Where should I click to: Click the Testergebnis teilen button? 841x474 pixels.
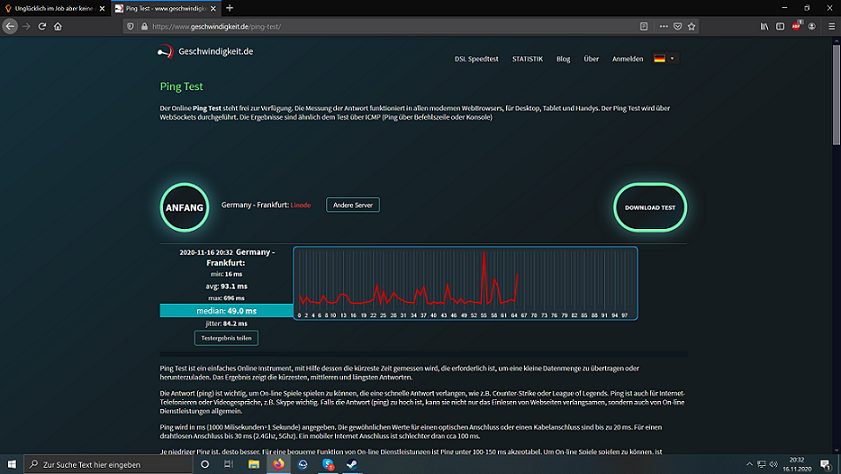[x=226, y=338]
